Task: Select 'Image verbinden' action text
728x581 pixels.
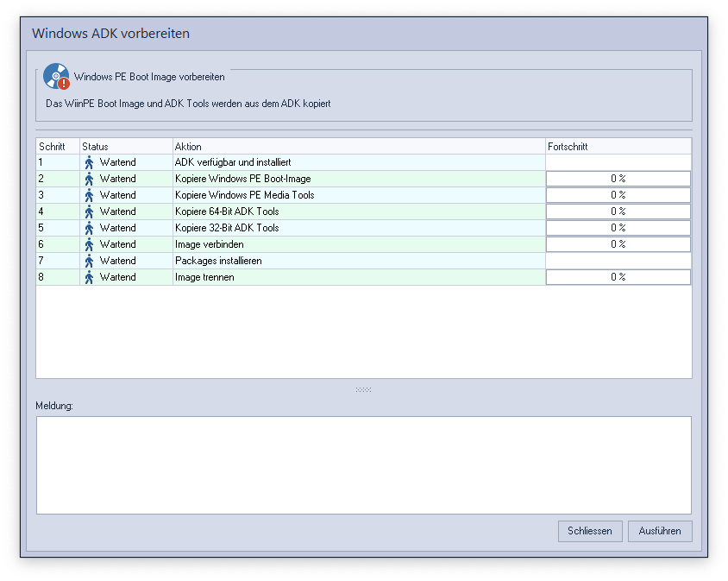Action: point(210,244)
